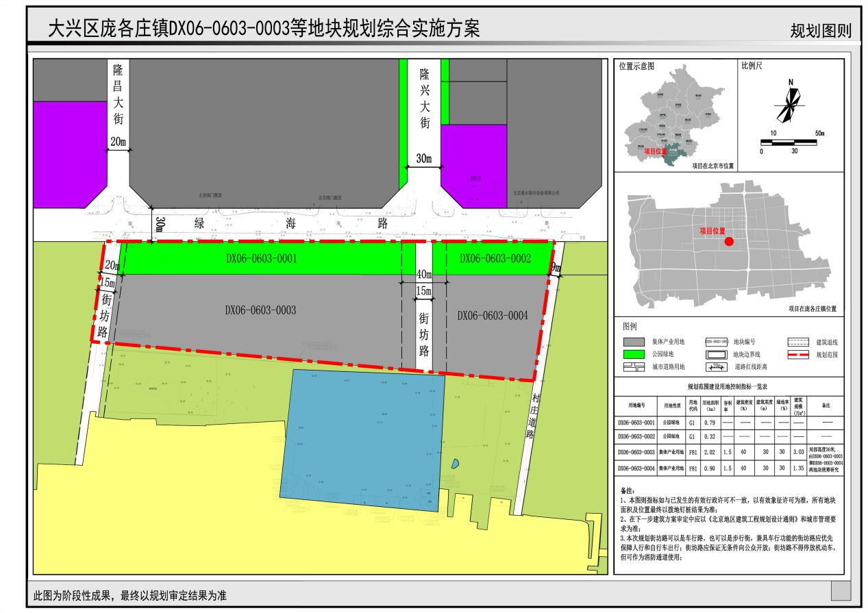This screenshot has height=613, width=868.
Task: Click the area value 0.79 in the table
Action: 709,423
